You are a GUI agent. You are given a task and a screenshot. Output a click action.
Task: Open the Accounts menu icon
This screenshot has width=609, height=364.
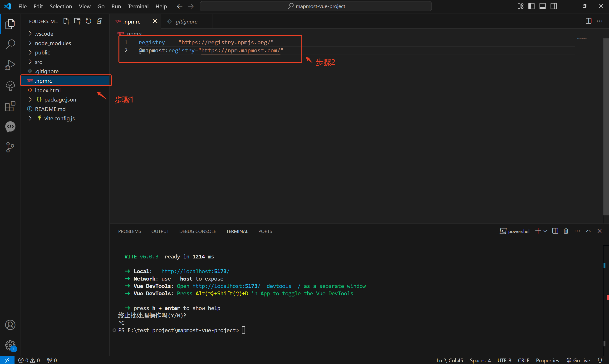[x=10, y=325]
